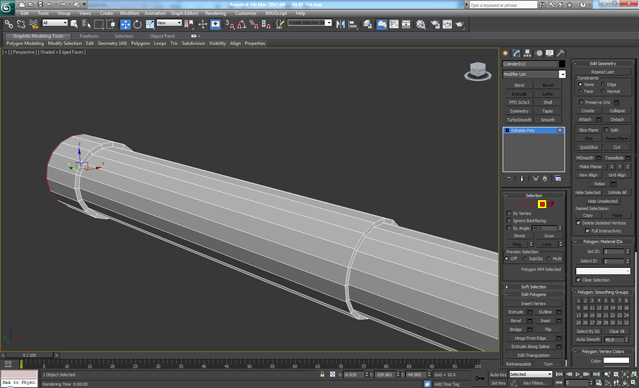Expand the Soft Selection rollout
This screenshot has width=639, height=388.
tap(533, 287)
